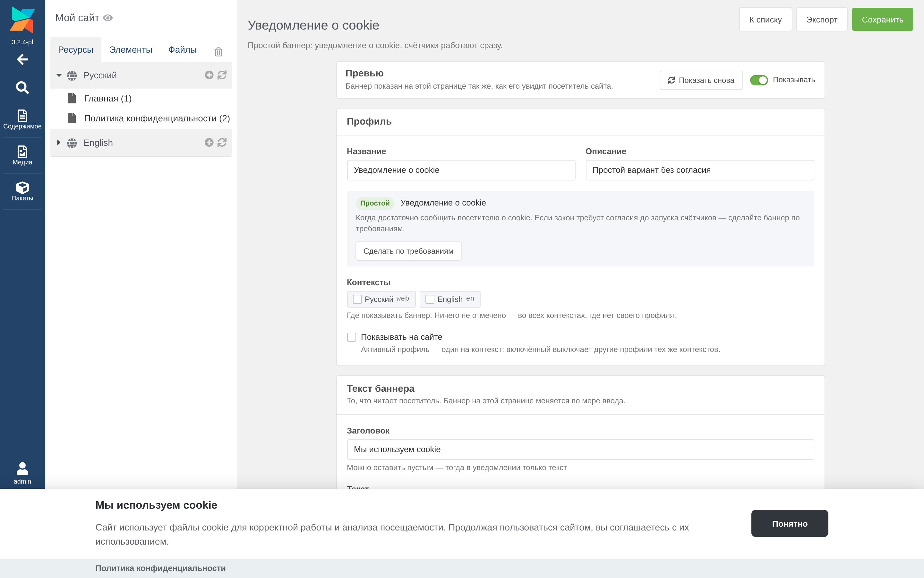
Task: Click the Превью section heading
Action: [x=365, y=73]
